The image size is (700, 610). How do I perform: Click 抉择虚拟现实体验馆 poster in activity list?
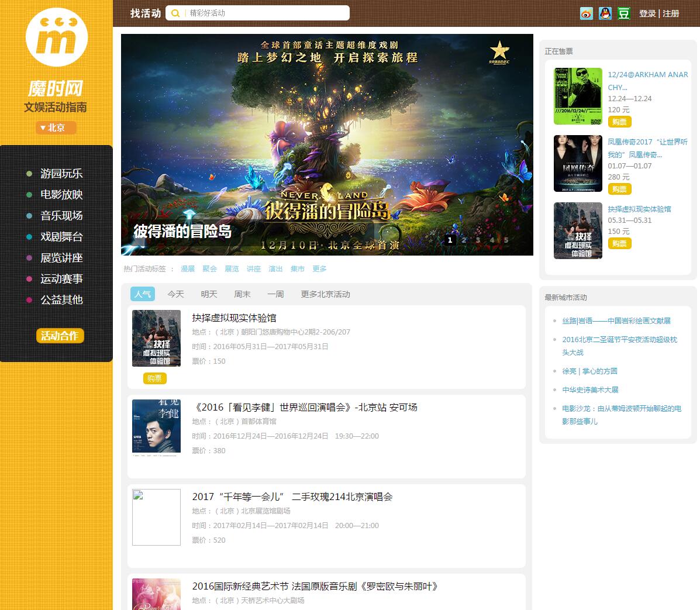[156, 338]
